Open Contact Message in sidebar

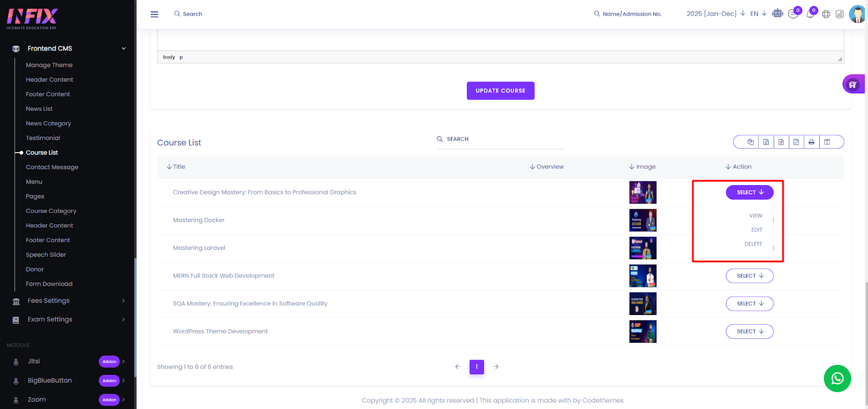pyautogui.click(x=52, y=167)
